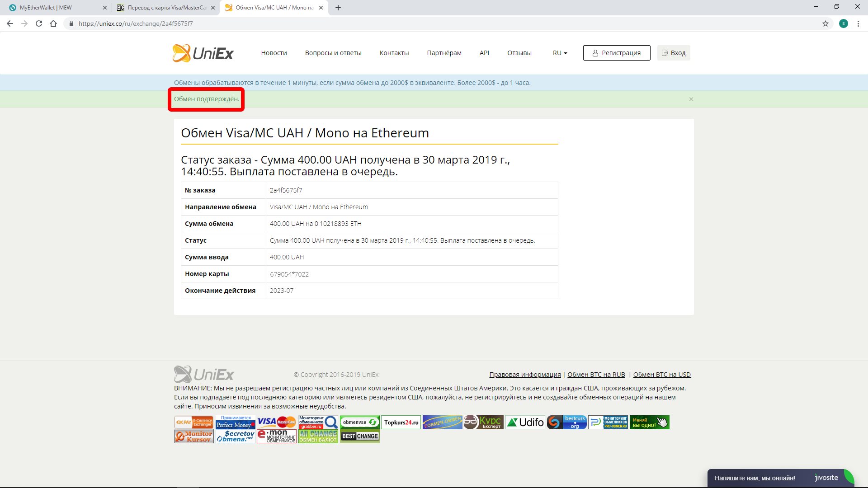Open the Monitor Kursov banner

click(x=193, y=436)
